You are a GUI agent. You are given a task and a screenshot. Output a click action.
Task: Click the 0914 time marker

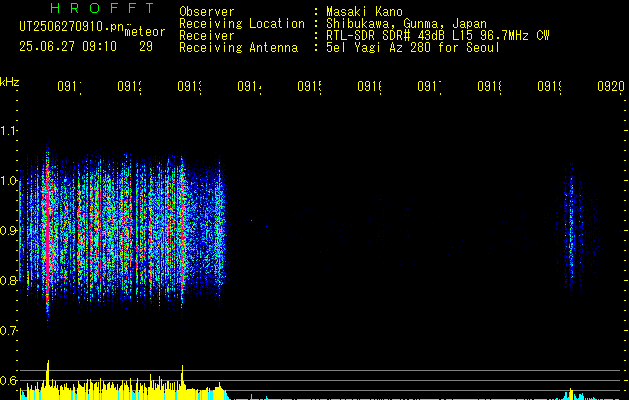[250, 86]
